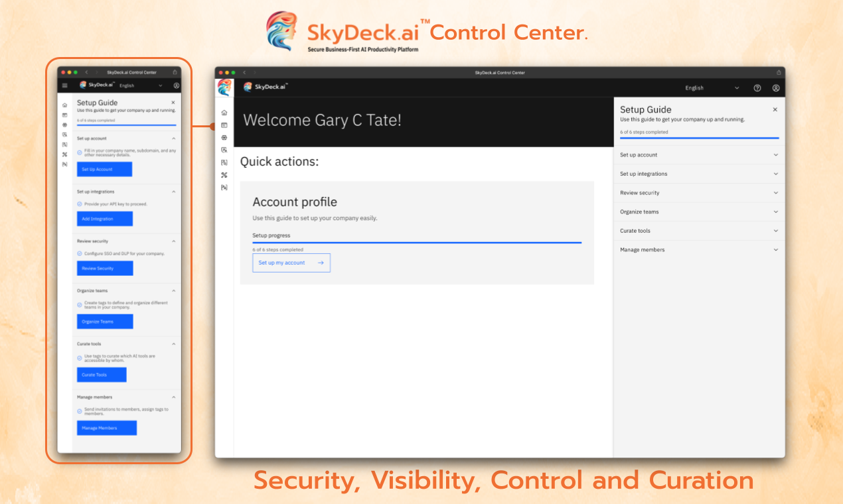Click '6 of 6 steps completed' in Account profile card
The height and width of the screenshot is (504, 843).
(x=277, y=250)
